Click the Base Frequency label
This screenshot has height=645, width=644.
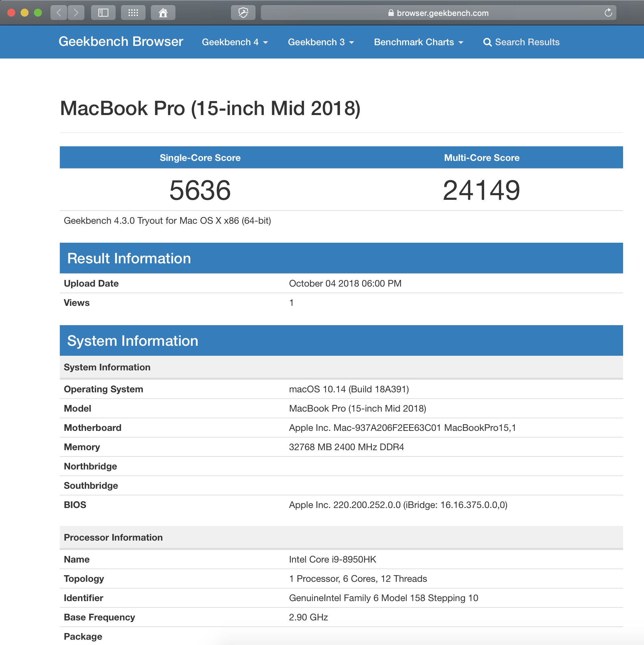99,617
